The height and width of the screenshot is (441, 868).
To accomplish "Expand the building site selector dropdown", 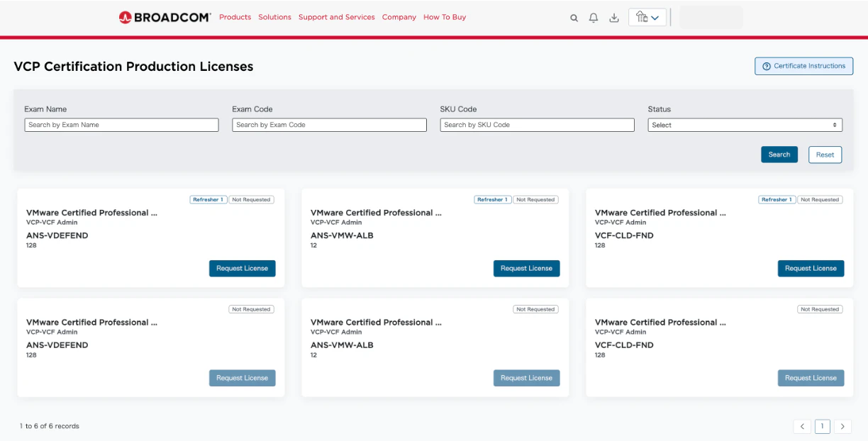I will click(647, 17).
